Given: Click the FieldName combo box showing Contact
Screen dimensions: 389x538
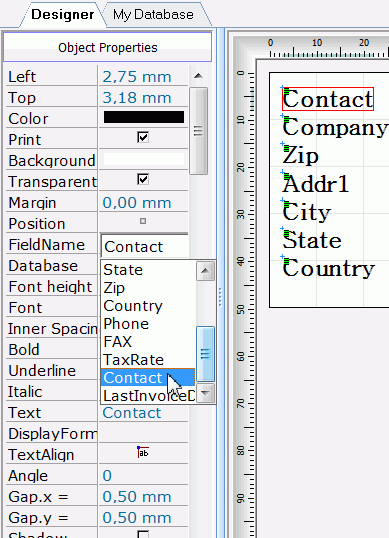Looking at the screenshot, I should (144, 246).
